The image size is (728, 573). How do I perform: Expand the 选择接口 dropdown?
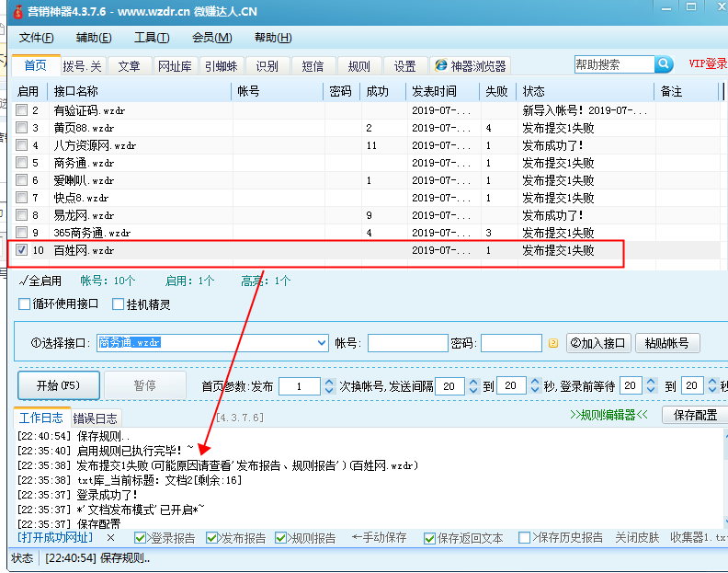(x=321, y=343)
